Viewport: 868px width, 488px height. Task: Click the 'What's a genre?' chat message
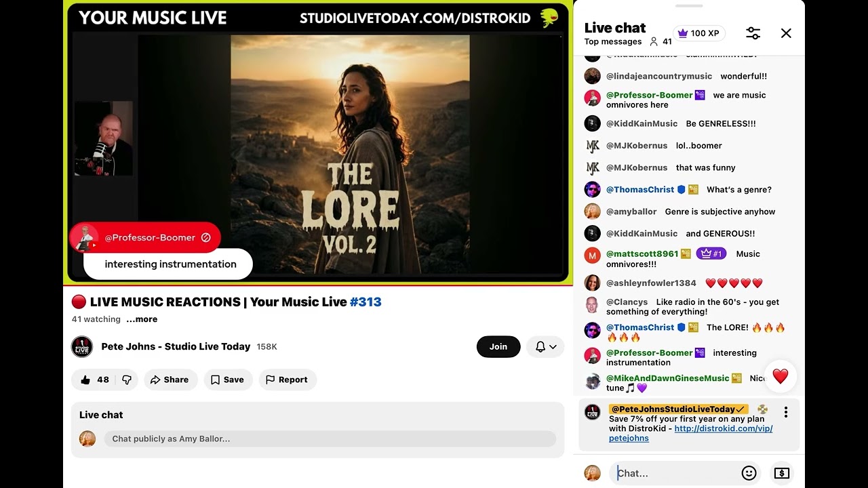[x=739, y=190]
